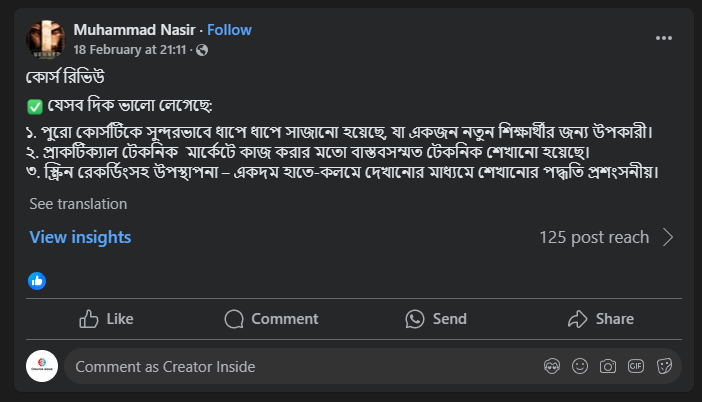Like Muhammad Nasir's post
Image resolution: width=702 pixels, height=402 pixels.
pos(106,319)
